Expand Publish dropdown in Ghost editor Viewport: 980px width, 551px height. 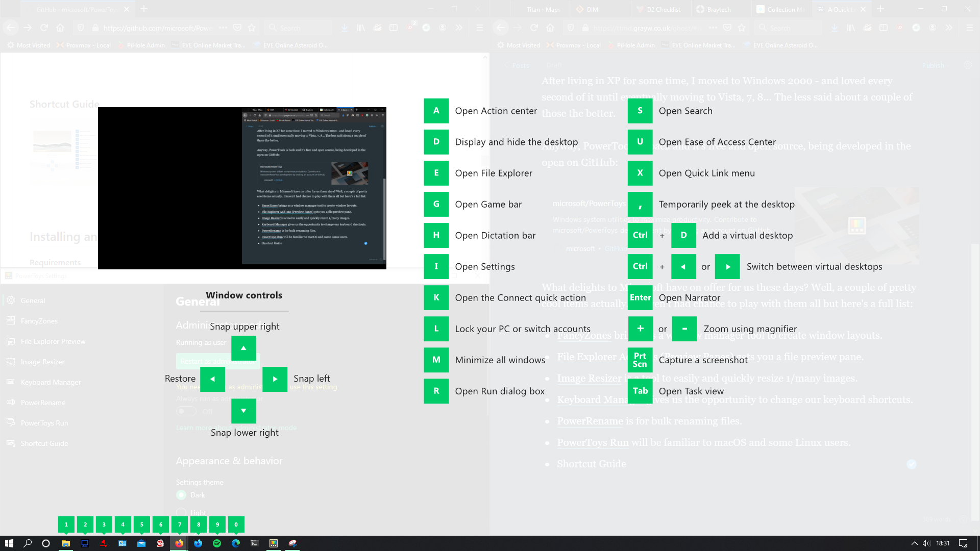point(936,65)
